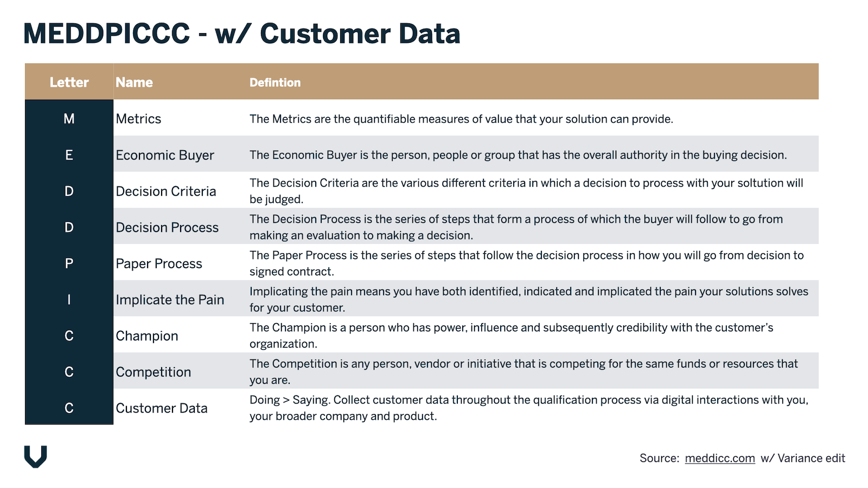The height and width of the screenshot is (488, 868).
Task: Click the Decision Criteria name cell
Action: coord(166,191)
